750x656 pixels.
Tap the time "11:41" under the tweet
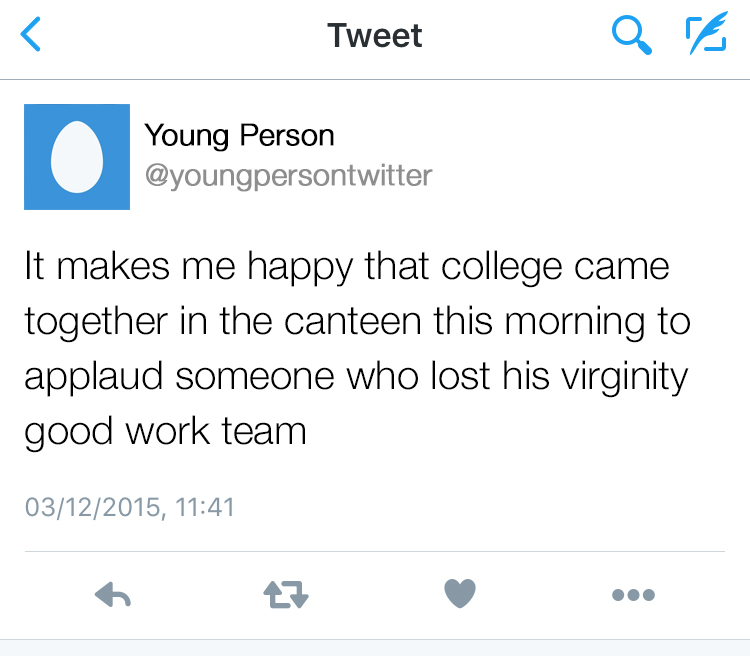pyautogui.click(x=204, y=507)
